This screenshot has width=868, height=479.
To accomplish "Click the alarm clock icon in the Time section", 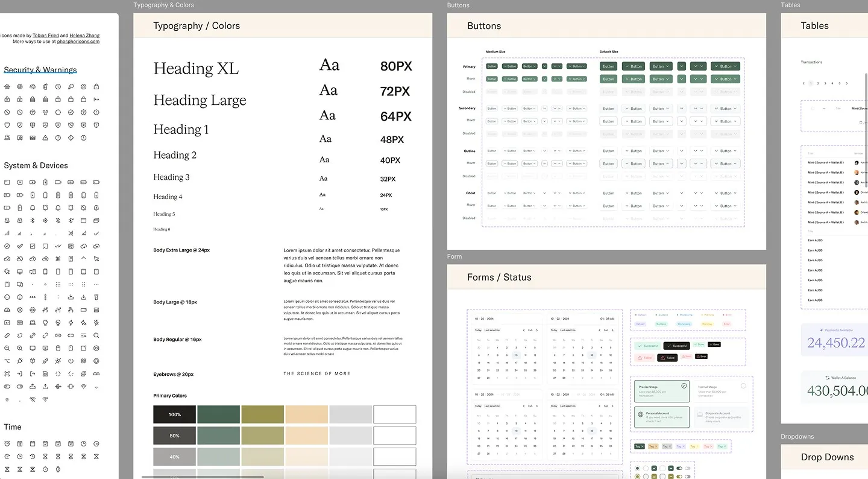I will pos(7,443).
